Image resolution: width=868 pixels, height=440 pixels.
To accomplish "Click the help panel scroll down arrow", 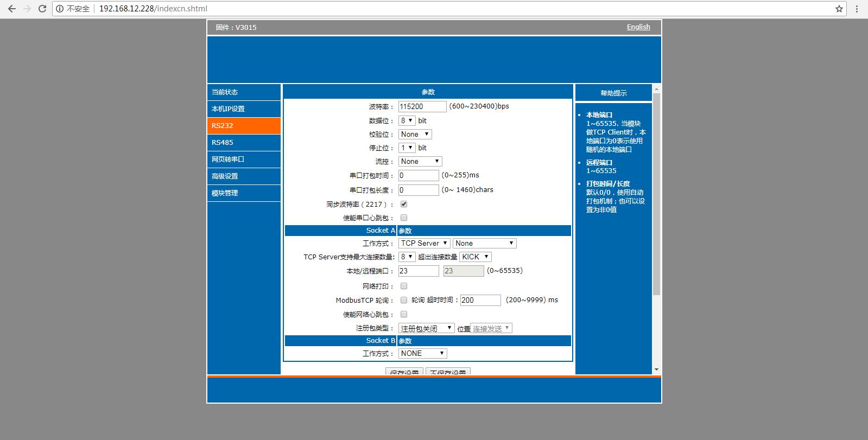I will pos(656,369).
